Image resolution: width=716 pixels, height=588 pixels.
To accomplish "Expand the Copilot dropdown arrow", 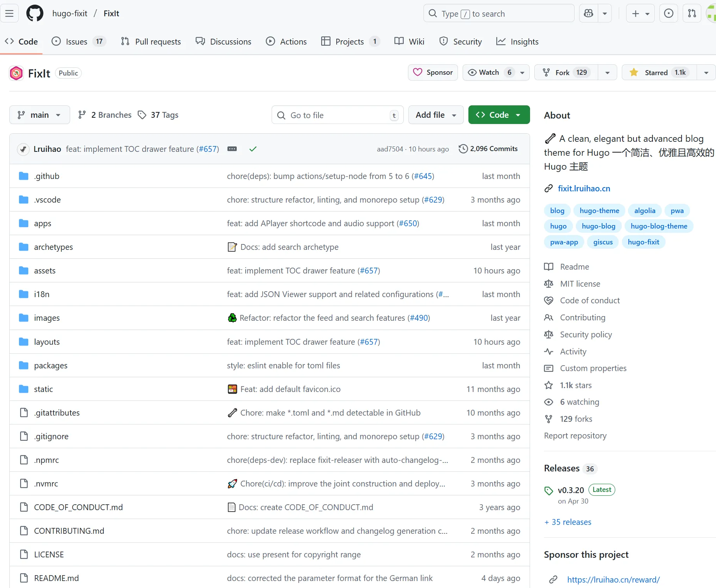I will pos(605,14).
